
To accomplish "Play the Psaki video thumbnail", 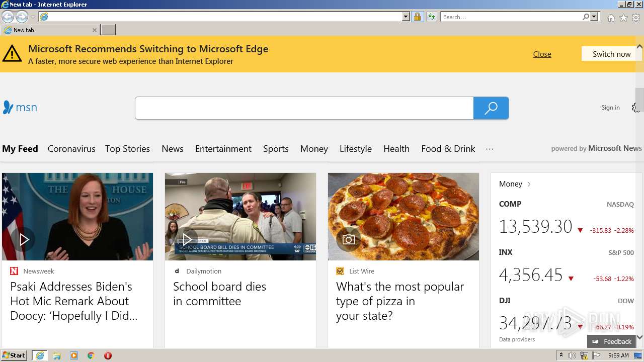I will 24,239.
